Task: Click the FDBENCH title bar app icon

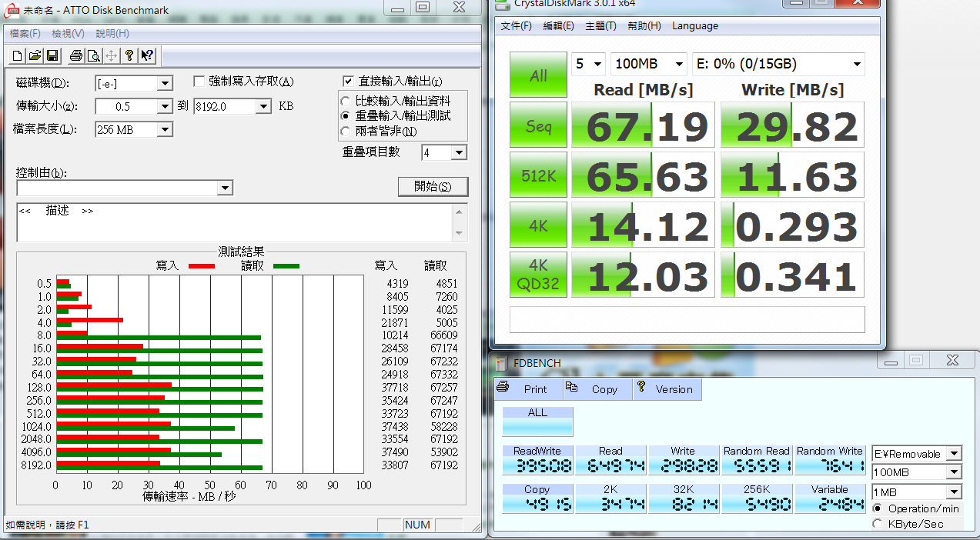Action: tap(501, 363)
